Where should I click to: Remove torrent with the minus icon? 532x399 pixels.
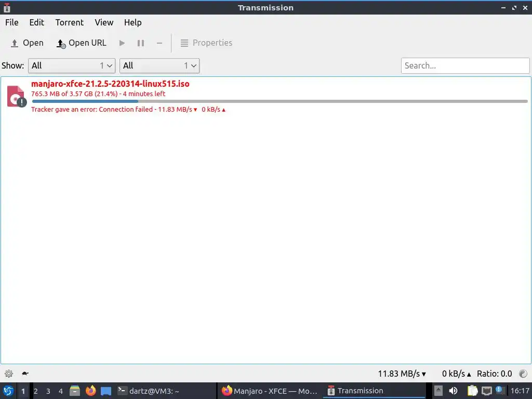(x=159, y=43)
